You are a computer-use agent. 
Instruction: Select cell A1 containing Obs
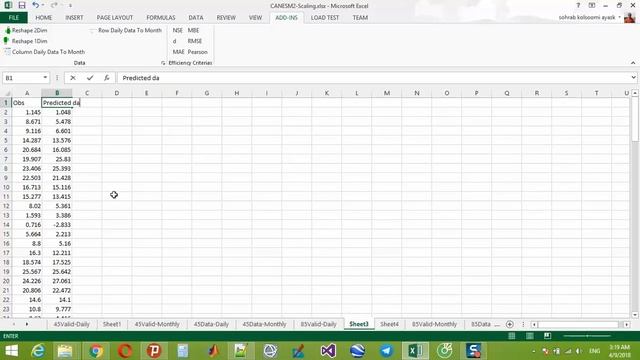click(x=27, y=103)
